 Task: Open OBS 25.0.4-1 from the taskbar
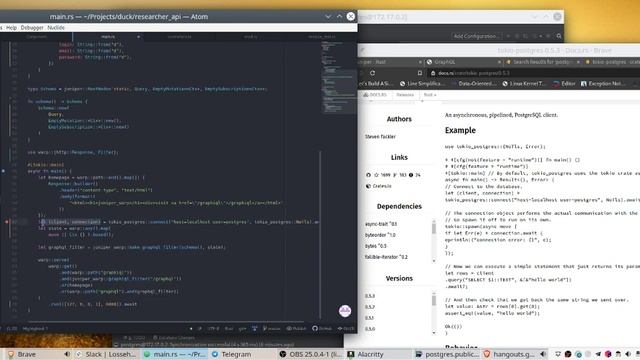tap(311, 354)
